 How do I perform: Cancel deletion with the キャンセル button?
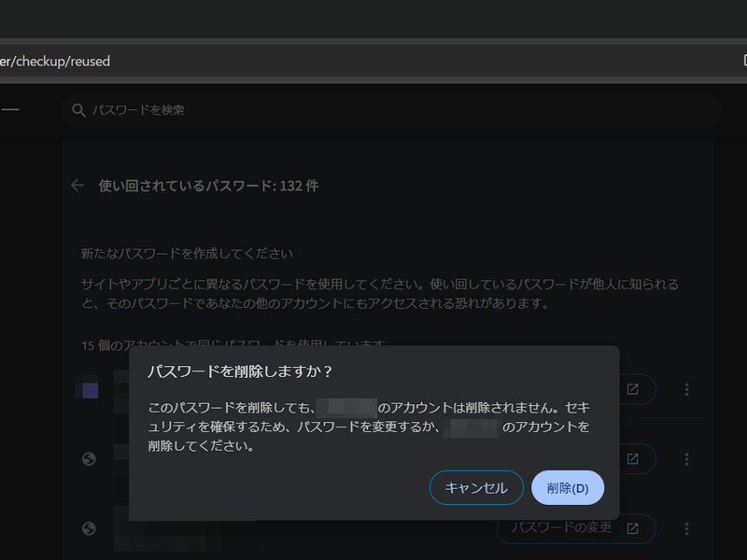coord(476,487)
